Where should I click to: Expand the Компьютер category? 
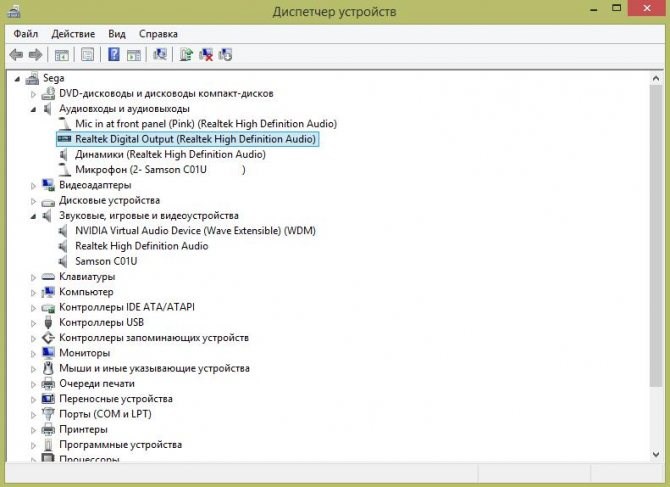[33, 293]
